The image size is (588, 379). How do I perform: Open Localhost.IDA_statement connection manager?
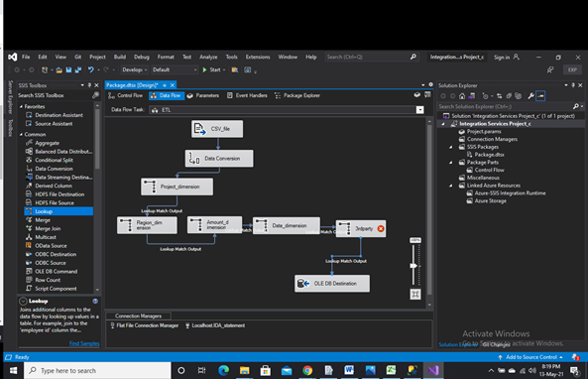click(x=215, y=325)
